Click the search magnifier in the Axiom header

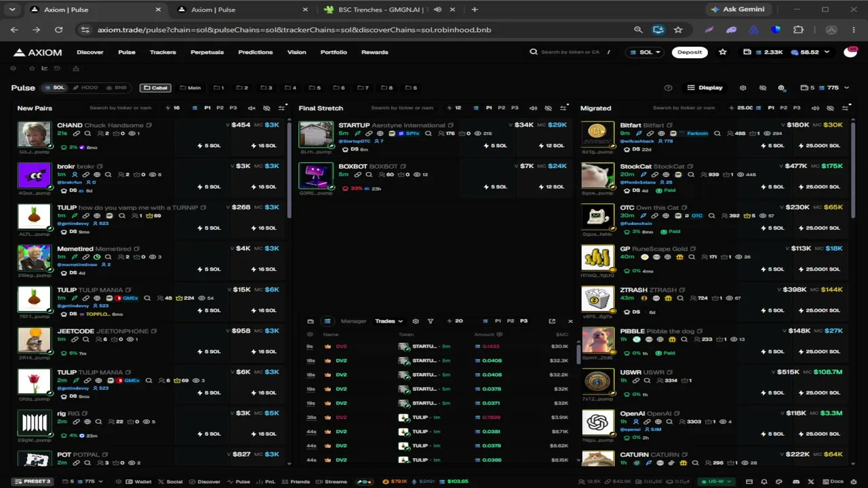(534, 52)
